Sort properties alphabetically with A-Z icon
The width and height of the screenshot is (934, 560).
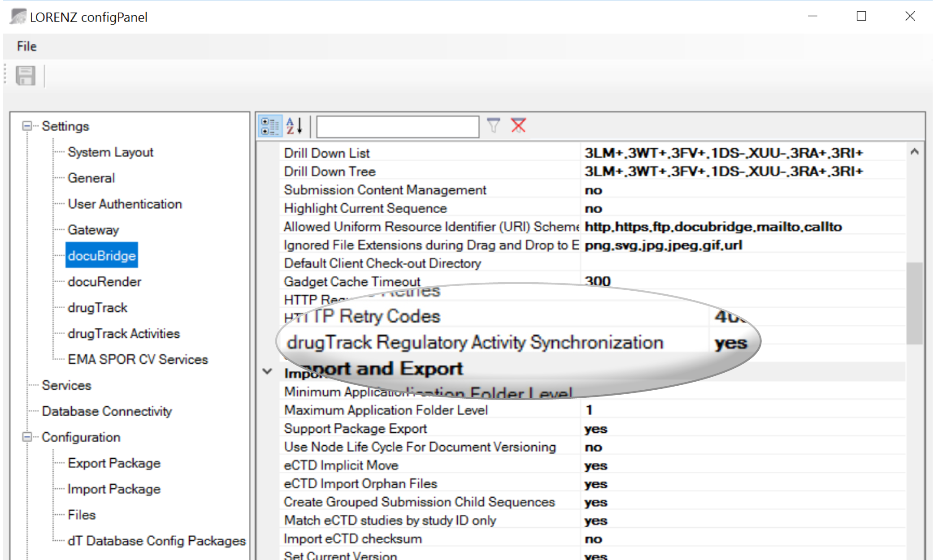tap(295, 126)
